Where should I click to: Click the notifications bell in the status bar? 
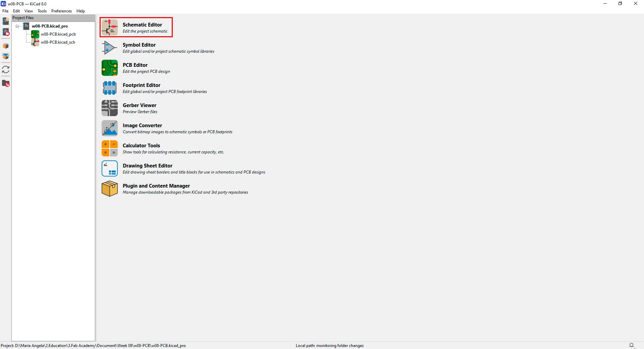[632, 345]
